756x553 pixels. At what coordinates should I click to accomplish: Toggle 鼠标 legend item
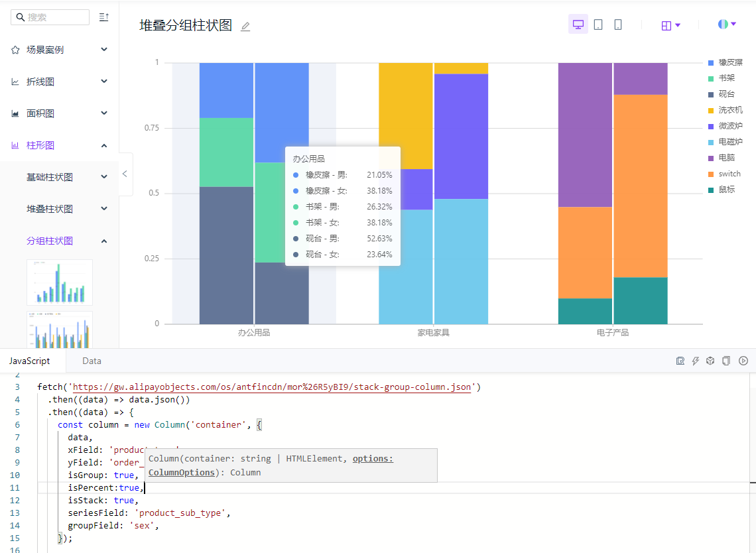tap(722, 190)
